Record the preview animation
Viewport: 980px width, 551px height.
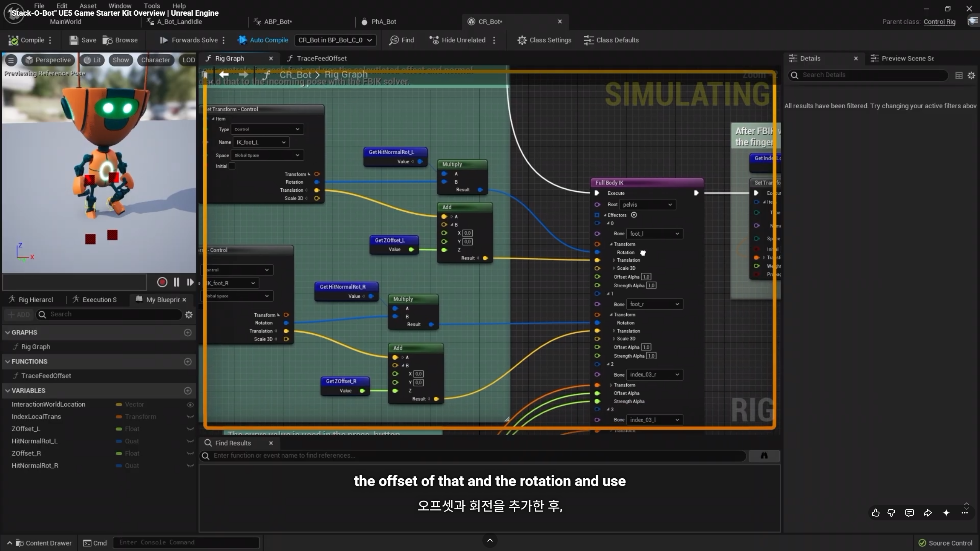pos(162,282)
